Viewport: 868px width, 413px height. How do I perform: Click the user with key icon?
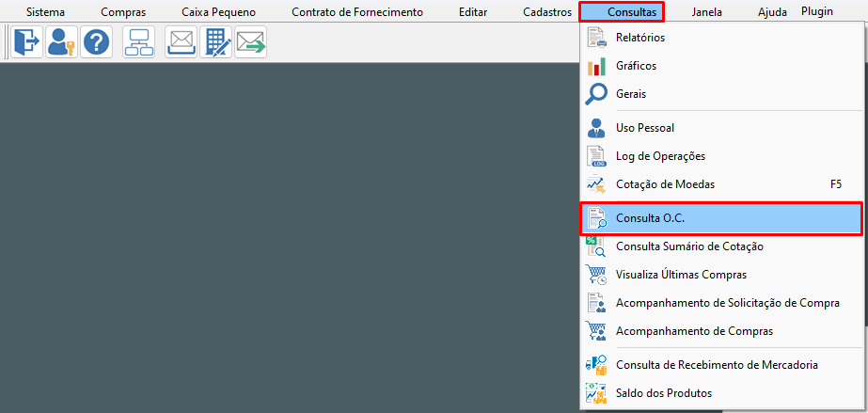click(61, 41)
